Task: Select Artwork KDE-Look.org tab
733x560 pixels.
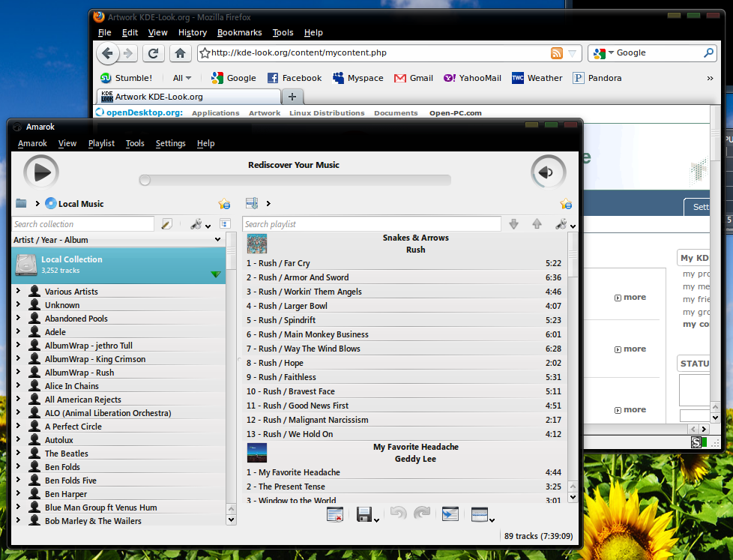Action: 189,97
